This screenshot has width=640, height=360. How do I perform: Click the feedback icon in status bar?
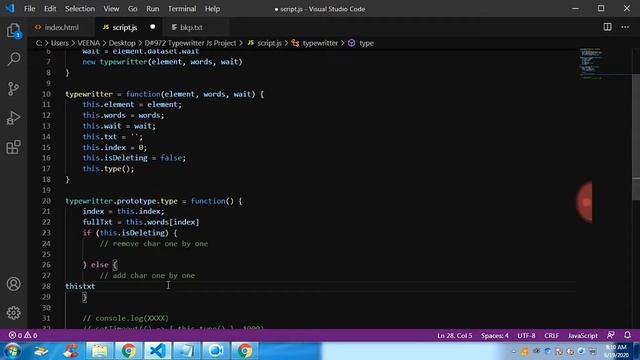611,335
